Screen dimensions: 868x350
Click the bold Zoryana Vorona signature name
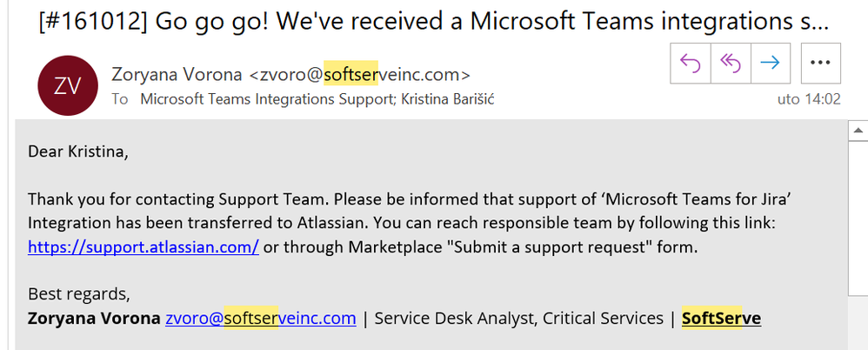coord(94,319)
